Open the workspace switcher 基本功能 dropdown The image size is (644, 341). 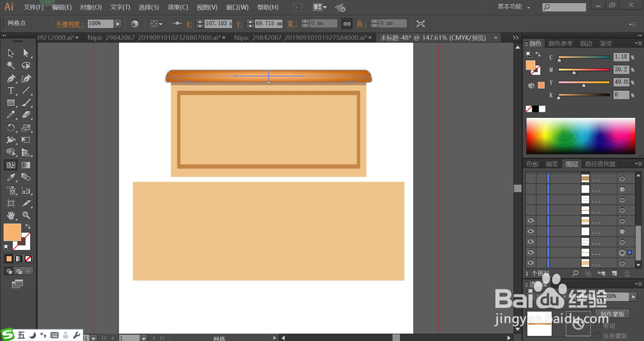pyautogui.click(x=513, y=6)
